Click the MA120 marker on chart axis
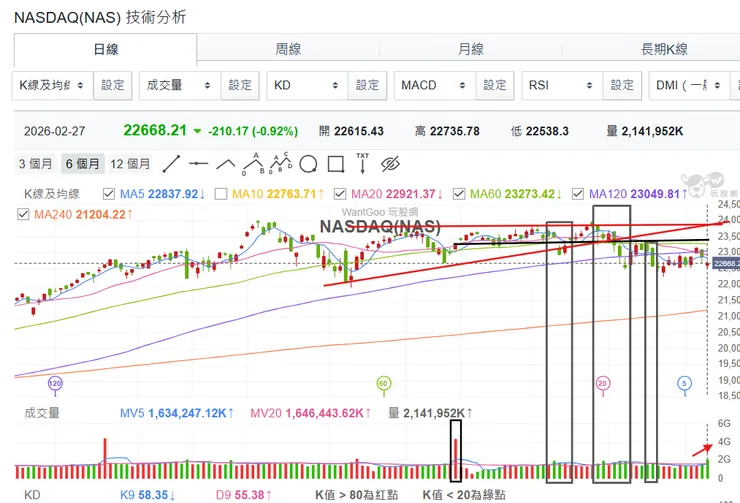Viewport: 740px width, 503px height. pyautogui.click(x=55, y=384)
